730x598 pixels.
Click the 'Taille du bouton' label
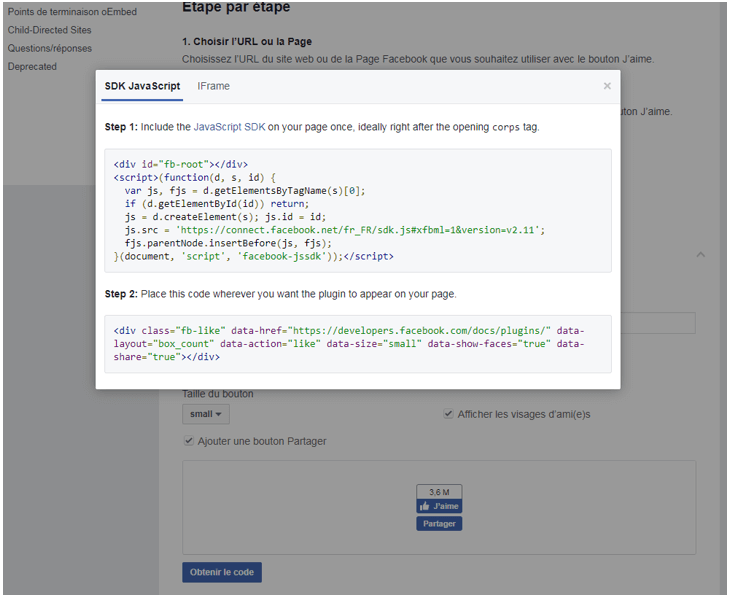(218, 394)
